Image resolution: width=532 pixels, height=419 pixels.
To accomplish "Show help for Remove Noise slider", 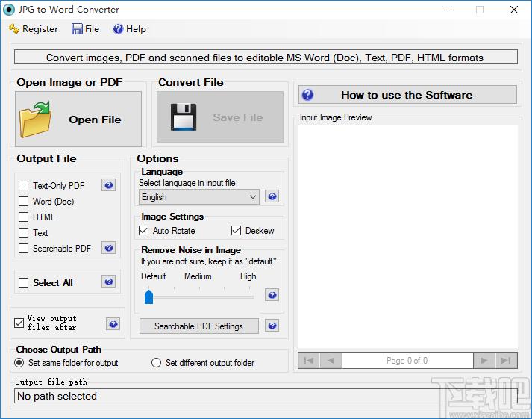I will click(272, 295).
